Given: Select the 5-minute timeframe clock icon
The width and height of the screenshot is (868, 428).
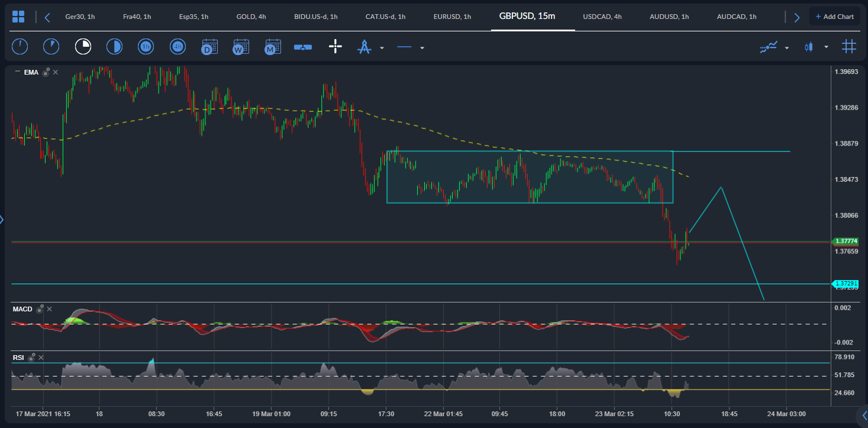Looking at the screenshot, I should [x=51, y=46].
